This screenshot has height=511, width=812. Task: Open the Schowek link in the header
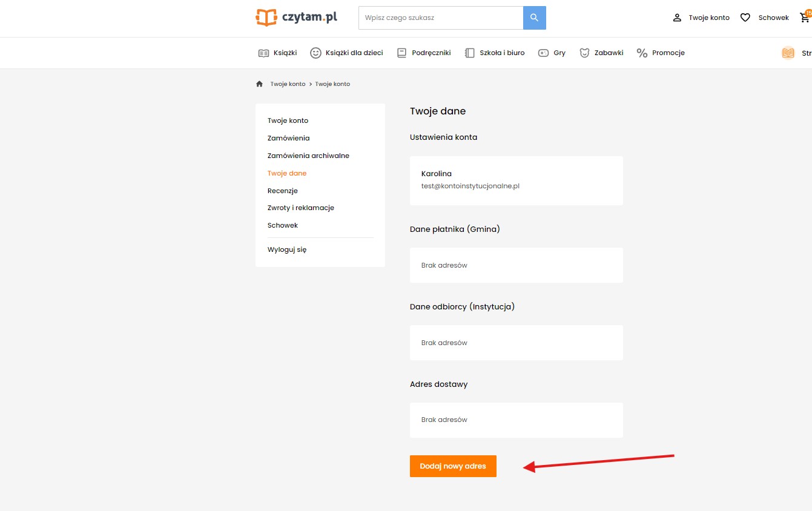click(774, 18)
